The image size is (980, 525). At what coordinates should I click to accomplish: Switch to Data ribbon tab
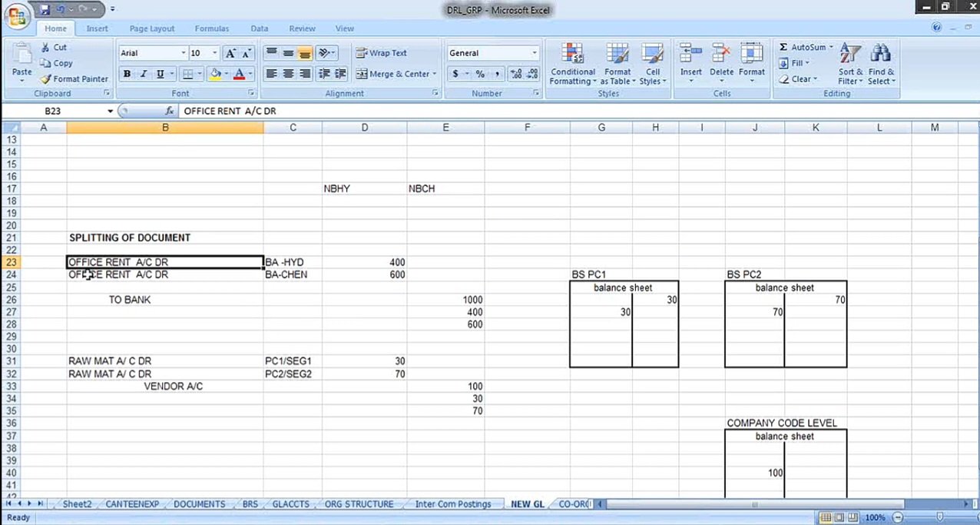pos(260,28)
